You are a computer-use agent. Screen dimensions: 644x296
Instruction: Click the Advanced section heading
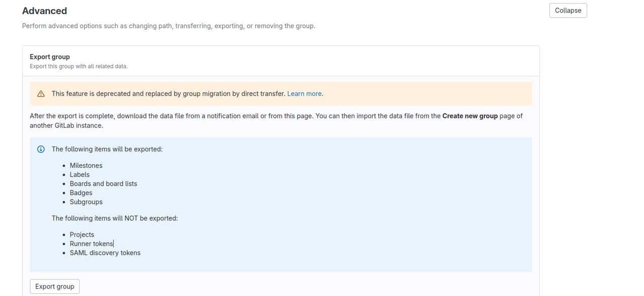pyautogui.click(x=44, y=11)
